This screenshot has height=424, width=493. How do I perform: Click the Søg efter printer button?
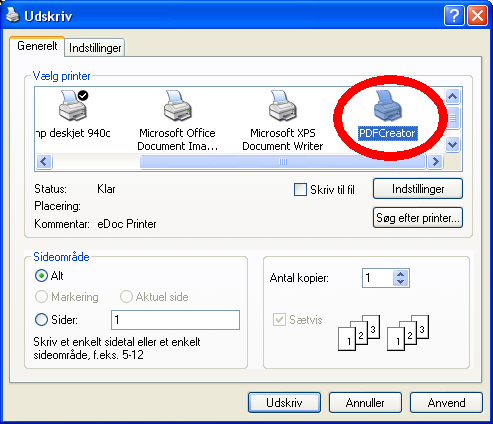(418, 218)
